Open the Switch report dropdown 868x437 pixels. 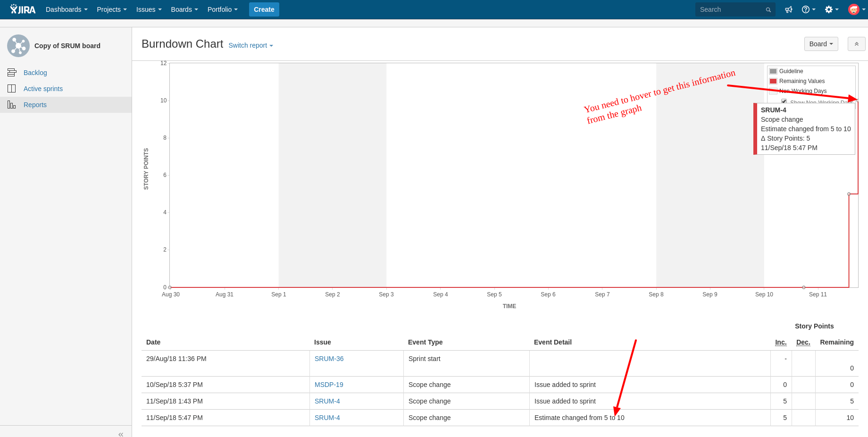click(250, 45)
